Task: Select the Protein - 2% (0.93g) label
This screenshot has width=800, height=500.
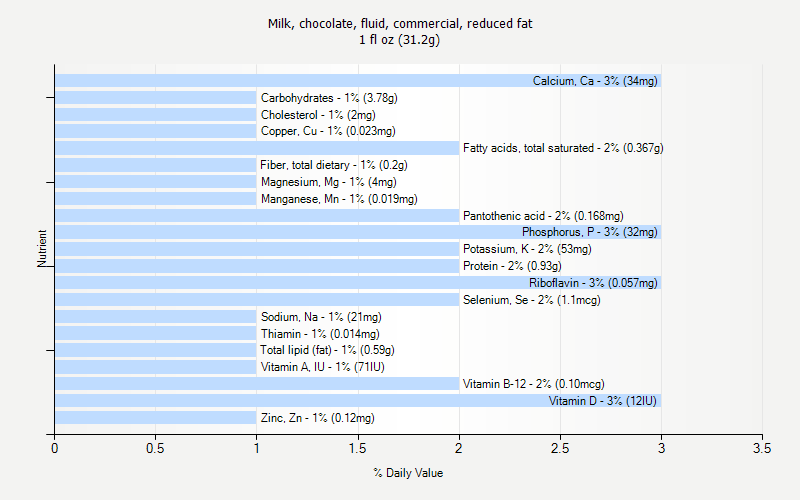Action: pos(512,266)
